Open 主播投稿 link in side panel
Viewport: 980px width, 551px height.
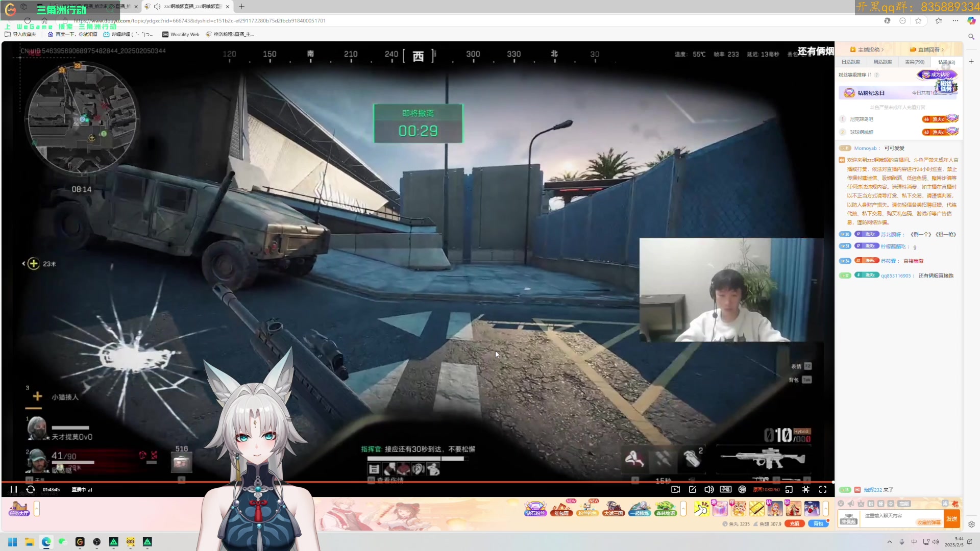point(867,49)
